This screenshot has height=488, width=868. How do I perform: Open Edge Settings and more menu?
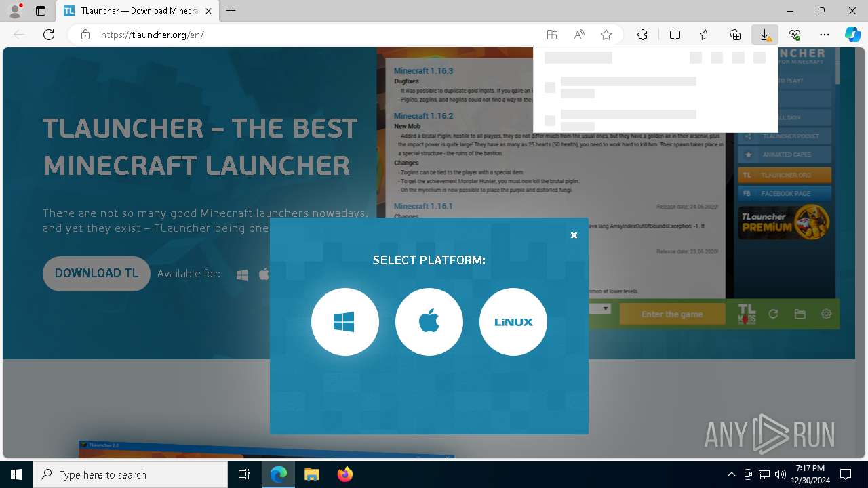[x=825, y=35]
